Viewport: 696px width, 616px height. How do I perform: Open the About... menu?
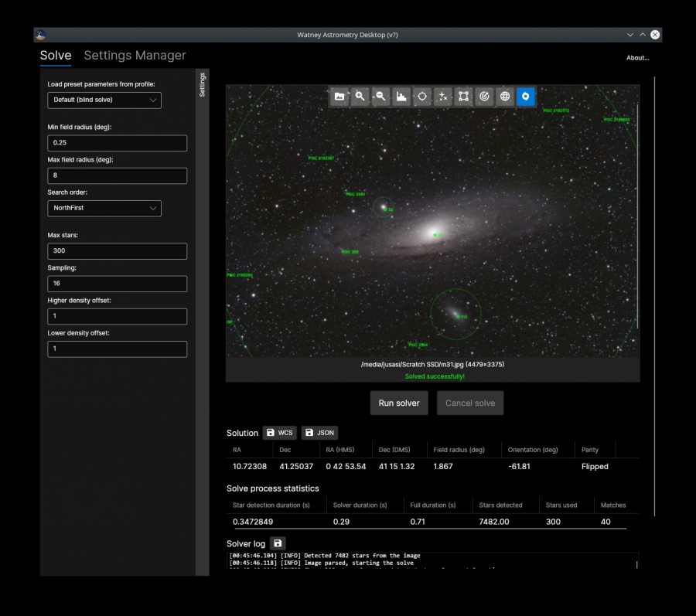coord(637,58)
